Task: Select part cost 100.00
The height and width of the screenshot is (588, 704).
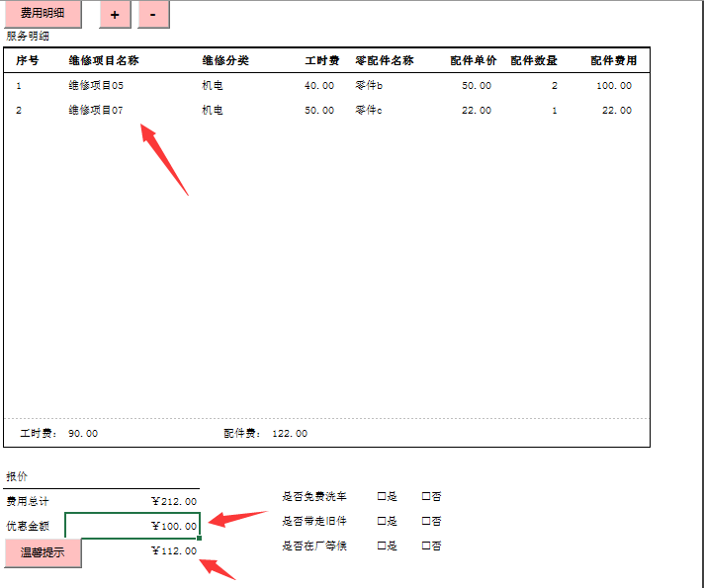Action: [x=614, y=85]
